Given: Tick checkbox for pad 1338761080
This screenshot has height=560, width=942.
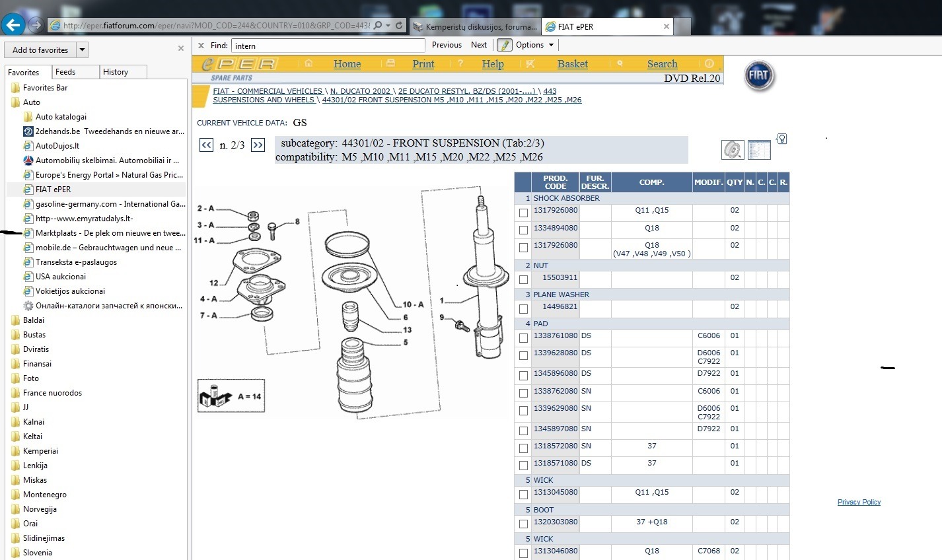Looking at the screenshot, I should click(524, 337).
